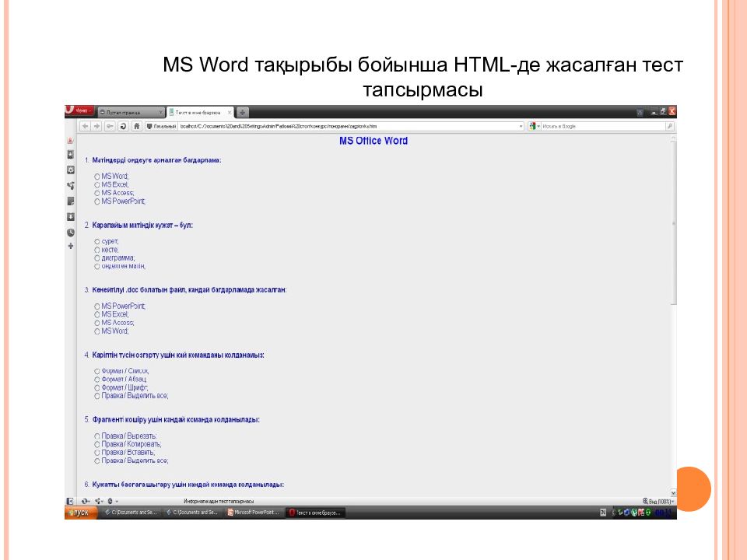Add a panel with sidebar plus icon
Screen dimensions: 747x560
pos(71,247)
